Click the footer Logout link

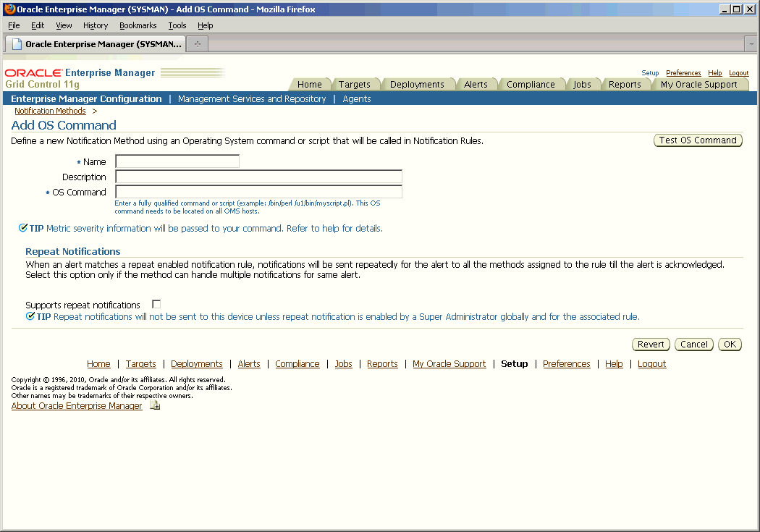pos(652,364)
